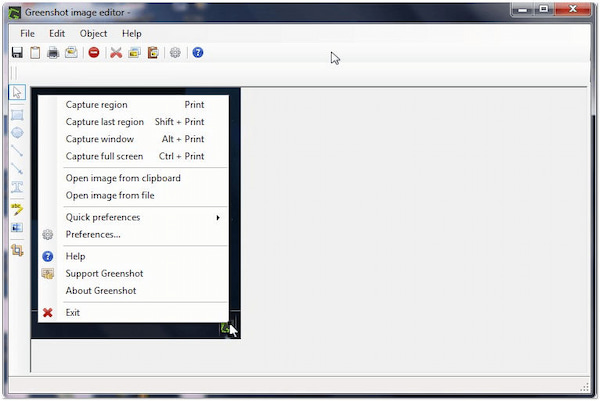Choose the Arrow drawing tool
The image size is (600, 401).
(x=17, y=169)
